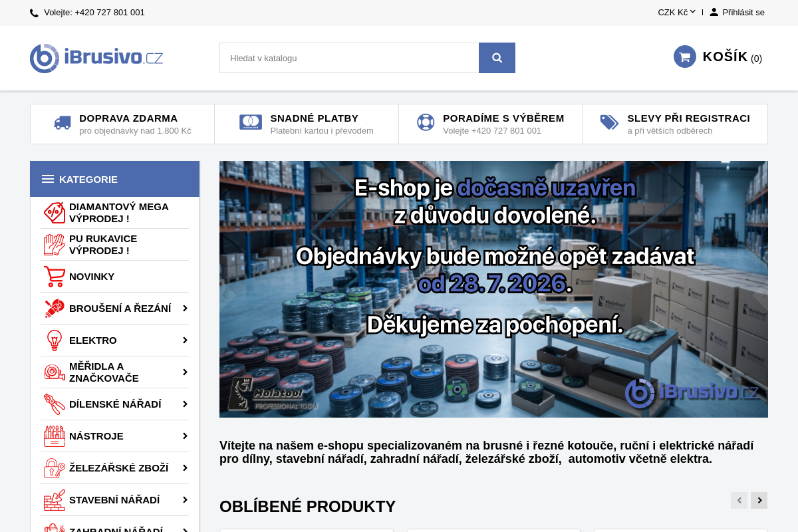This screenshot has height=532, width=798.
Task: Click the toolbox icon for Nástroje
Action: tap(55, 436)
